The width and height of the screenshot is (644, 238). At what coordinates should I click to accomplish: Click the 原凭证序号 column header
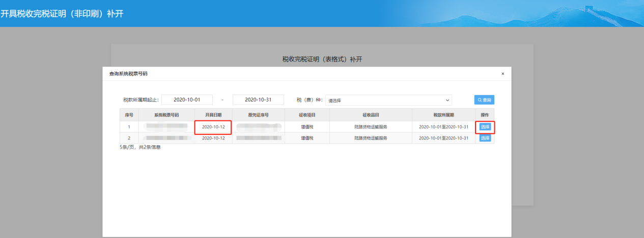258,115
